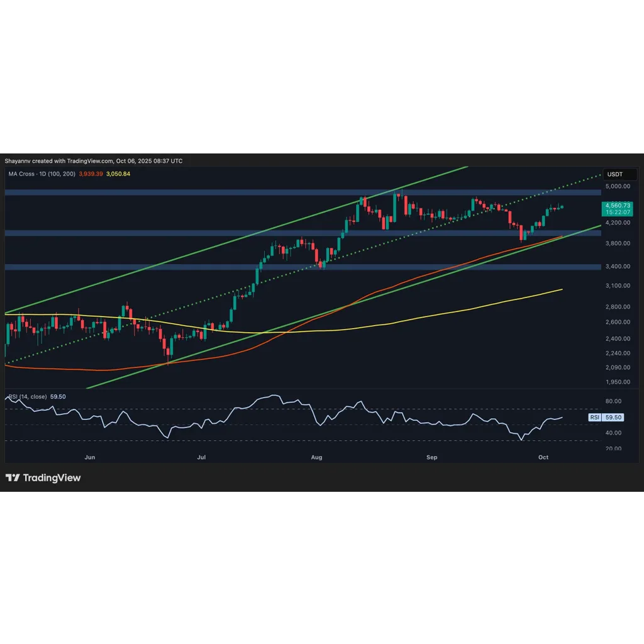Click the Sep label on time axis
This screenshot has width=644, height=644.
(431, 457)
